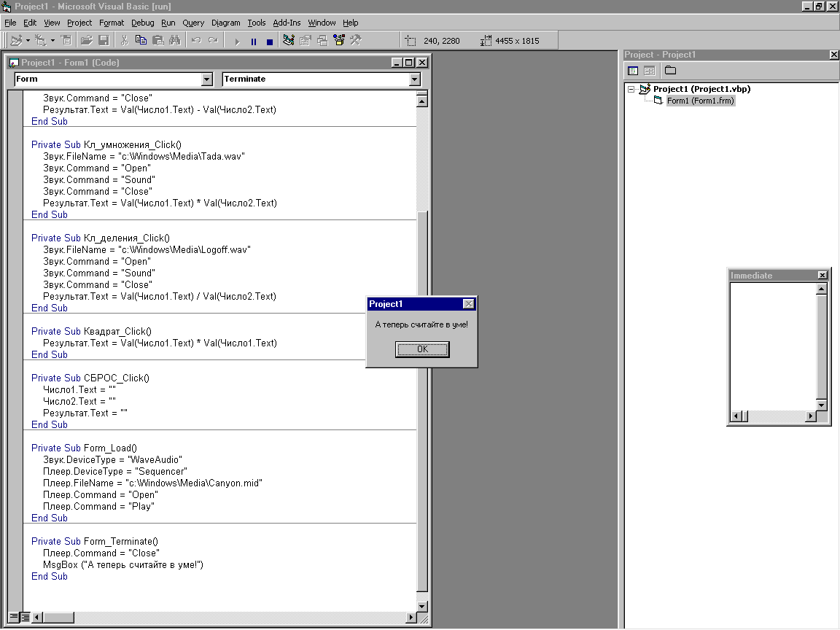Image resolution: width=840 pixels, height=630 pixels.
Task: Open the Debug menu
Action: (142, 23)
